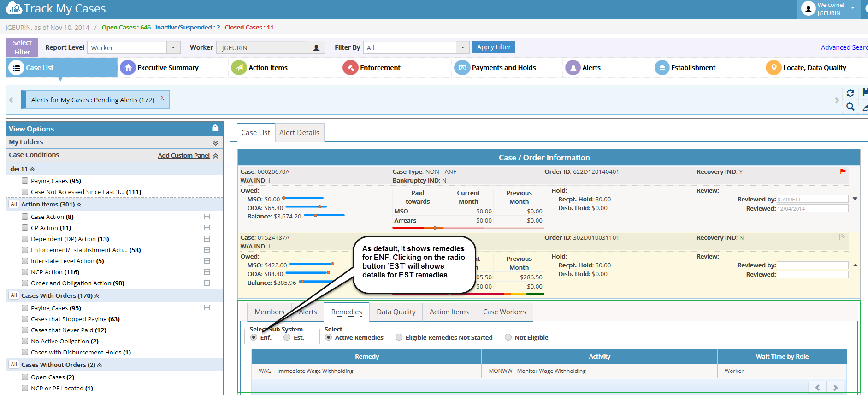Screen dimensions: 868x395
Task: Open the Alerts bell icon
Action: tap(573, 68)
